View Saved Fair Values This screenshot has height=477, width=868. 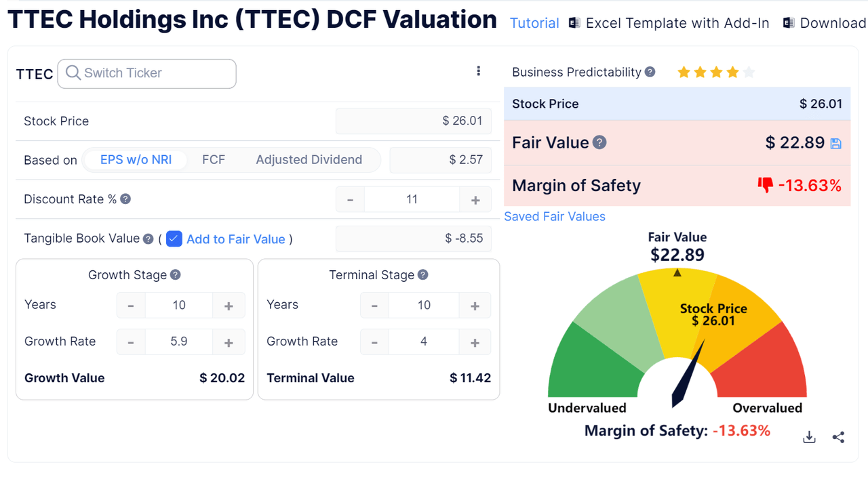(554, 216)
